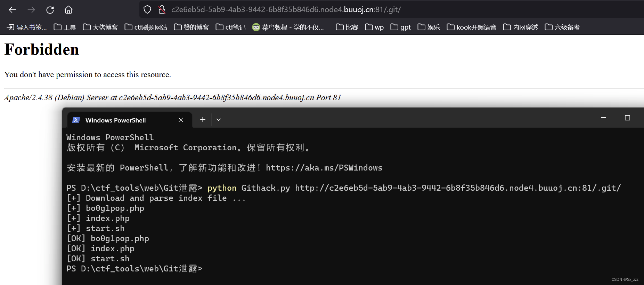Click the '[+] bo0g1pop.php' terminal line

pos(105,208)
